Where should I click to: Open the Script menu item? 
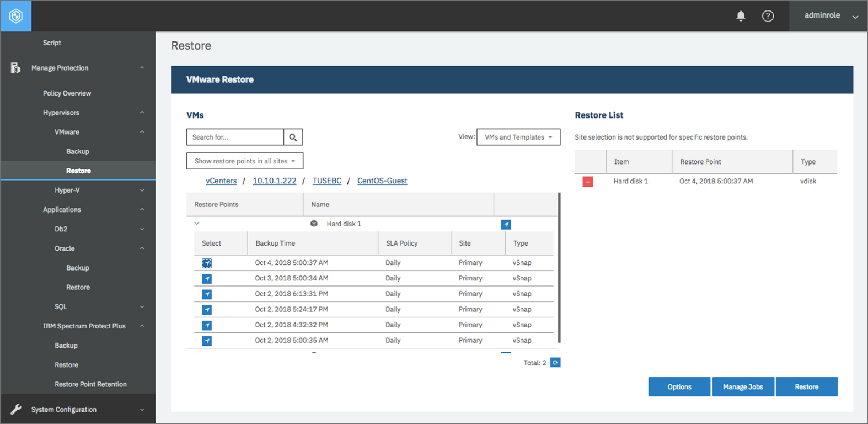[x=52, y=43]
